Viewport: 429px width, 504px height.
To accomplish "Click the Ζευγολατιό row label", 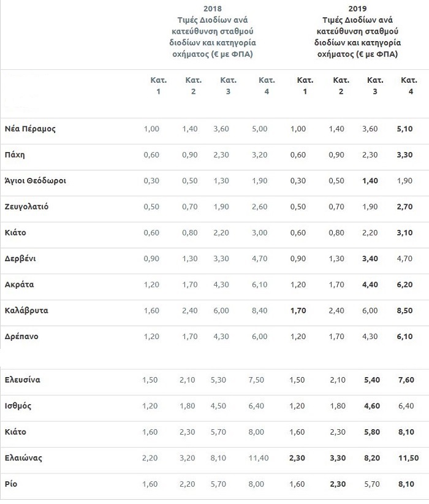I will 26,207.
